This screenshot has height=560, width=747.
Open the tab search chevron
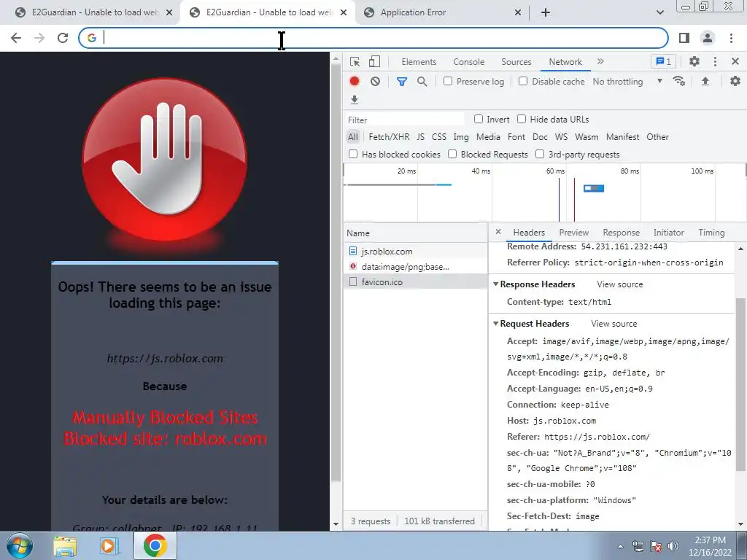point(659,12)
